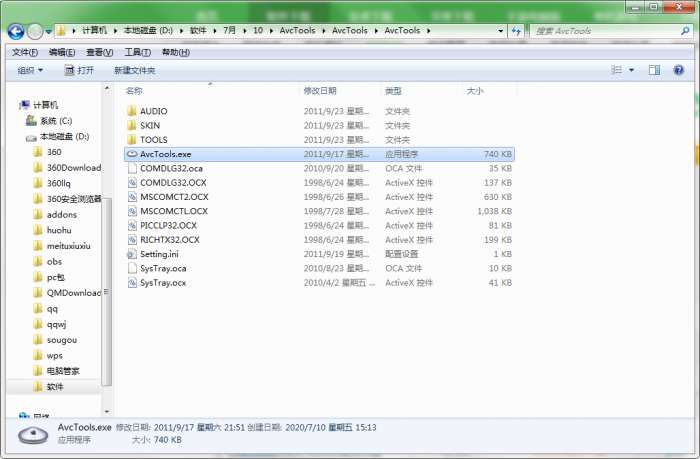Screen dimensions: 700x459
Task: Select the RICHTX32.OCX file icon
Action: (x=132, y=240)
